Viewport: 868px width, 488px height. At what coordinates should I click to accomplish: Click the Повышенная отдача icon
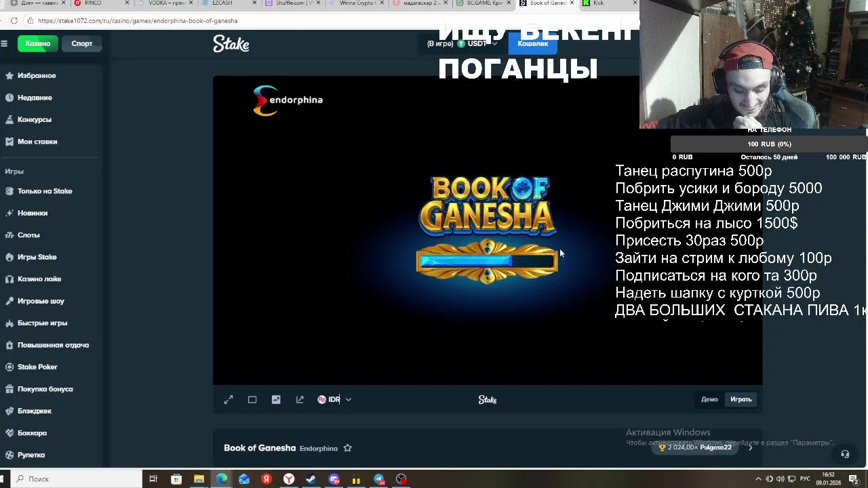tap(9, 345)
